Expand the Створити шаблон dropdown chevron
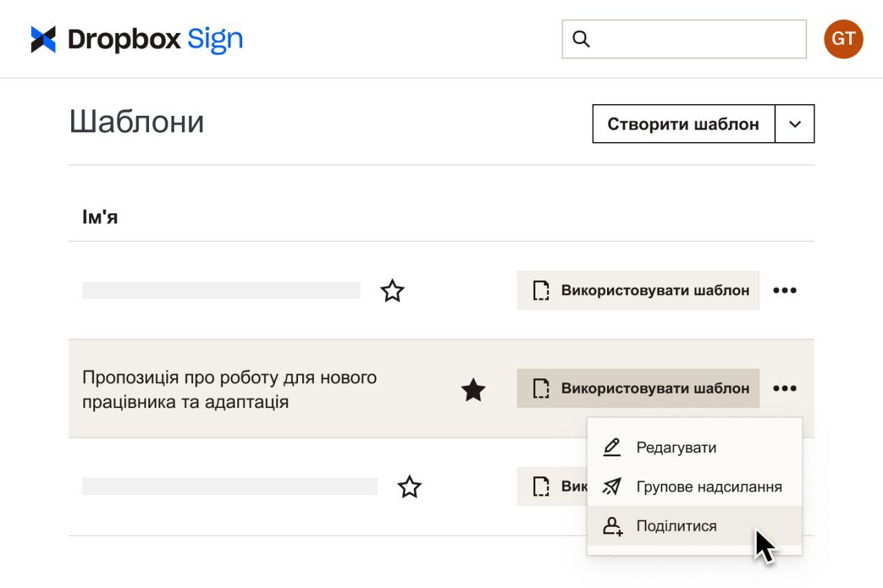Image resolution: width=883 pixels, height=588 pixels. 795,124
